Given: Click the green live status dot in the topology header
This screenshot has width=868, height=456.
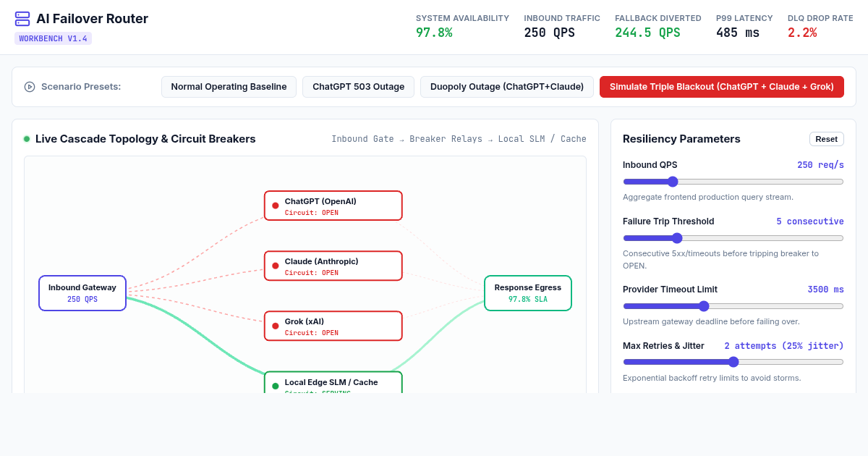Looking at the screenshot, I should click(27, 139).
